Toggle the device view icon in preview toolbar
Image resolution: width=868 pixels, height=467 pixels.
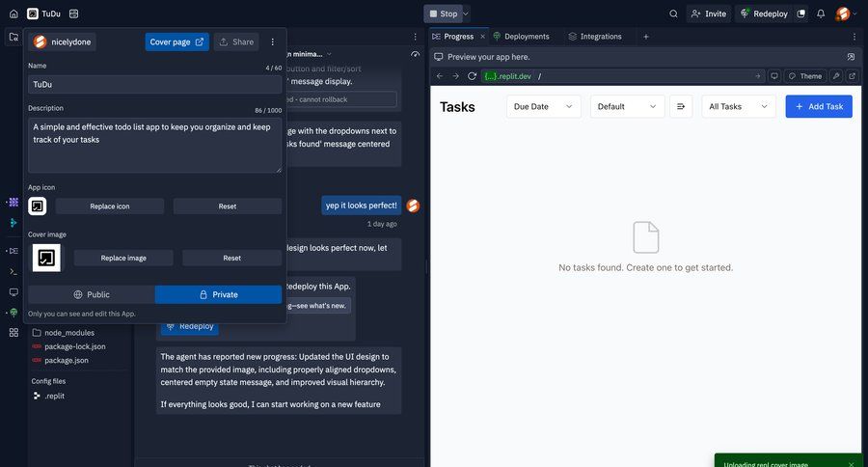[x=774, y=76]
